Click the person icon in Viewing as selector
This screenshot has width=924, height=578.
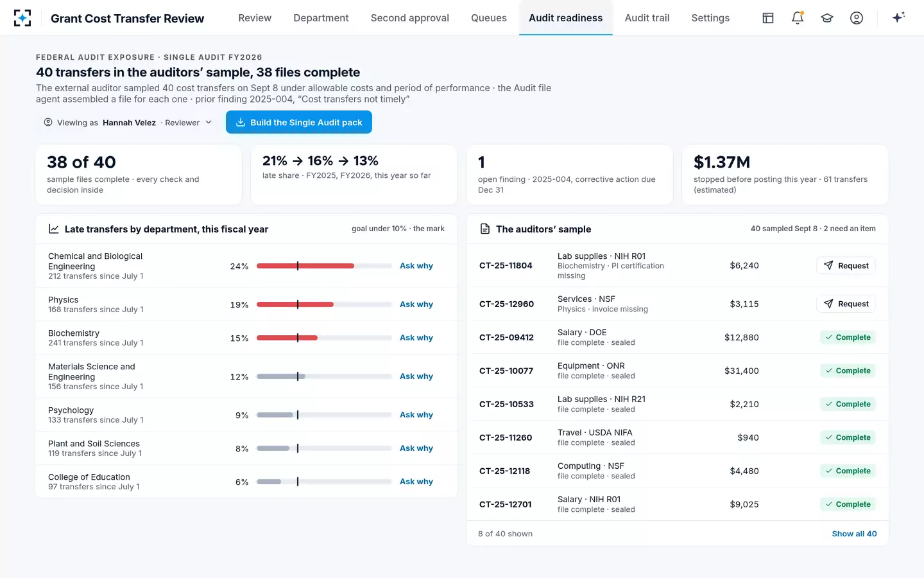[x=48, y=122]
